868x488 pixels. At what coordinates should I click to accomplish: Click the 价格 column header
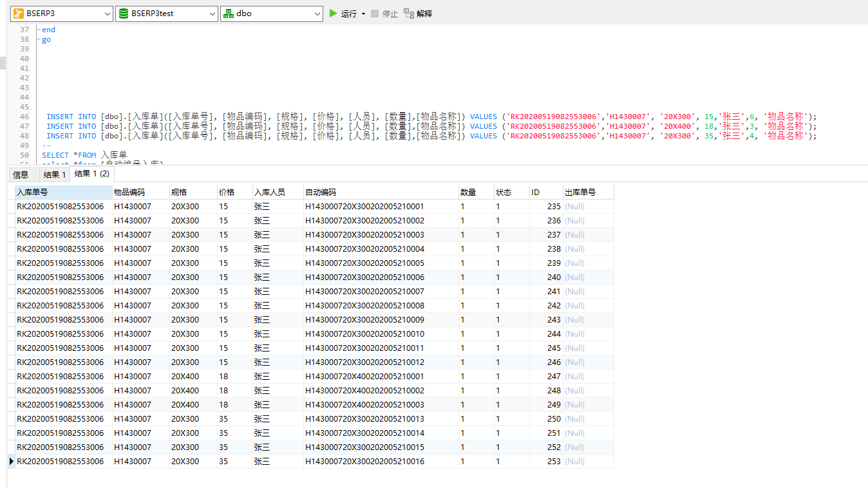(234, 192)
